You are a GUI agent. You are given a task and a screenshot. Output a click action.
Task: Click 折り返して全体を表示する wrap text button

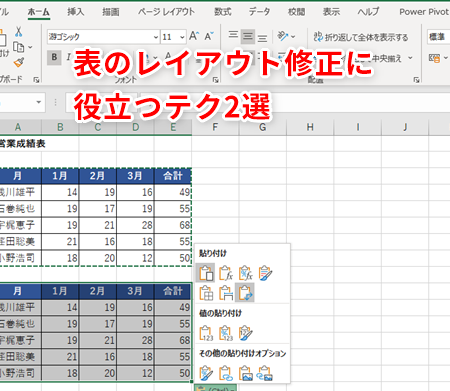coord(361,37)
